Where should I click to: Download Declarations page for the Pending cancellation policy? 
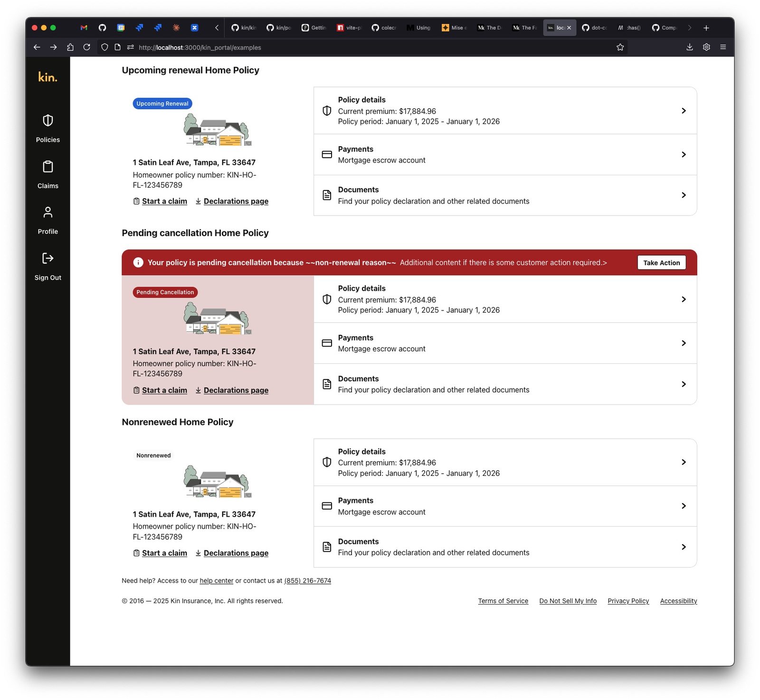tap(232, 390)
